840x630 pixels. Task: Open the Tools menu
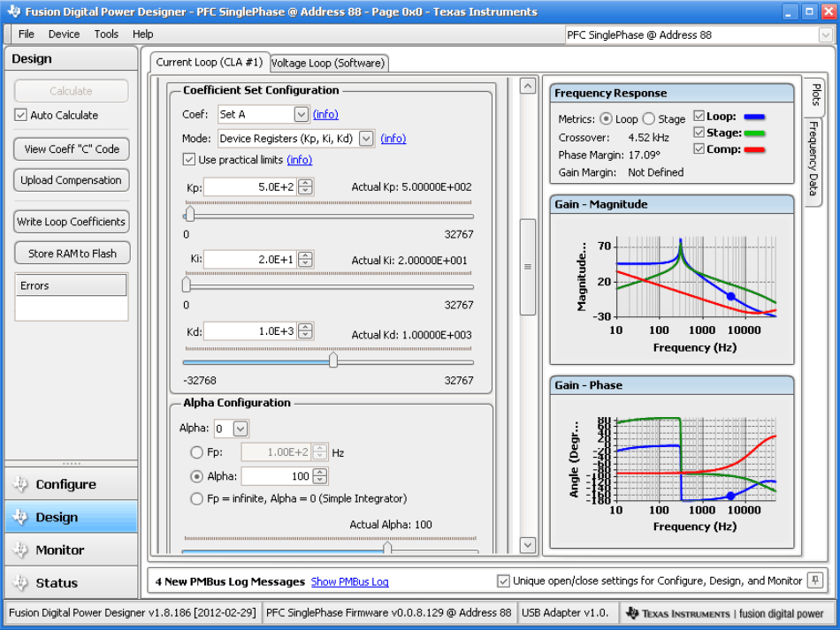[x=106, y=34]
